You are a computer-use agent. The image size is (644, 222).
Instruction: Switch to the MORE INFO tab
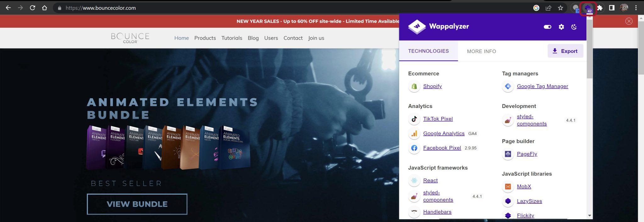481,51
